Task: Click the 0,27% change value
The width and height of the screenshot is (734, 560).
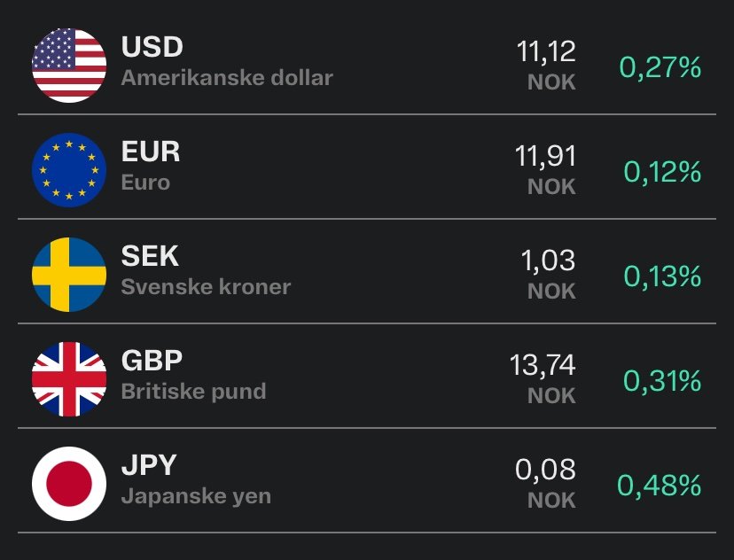Action: tap(660, 67)
